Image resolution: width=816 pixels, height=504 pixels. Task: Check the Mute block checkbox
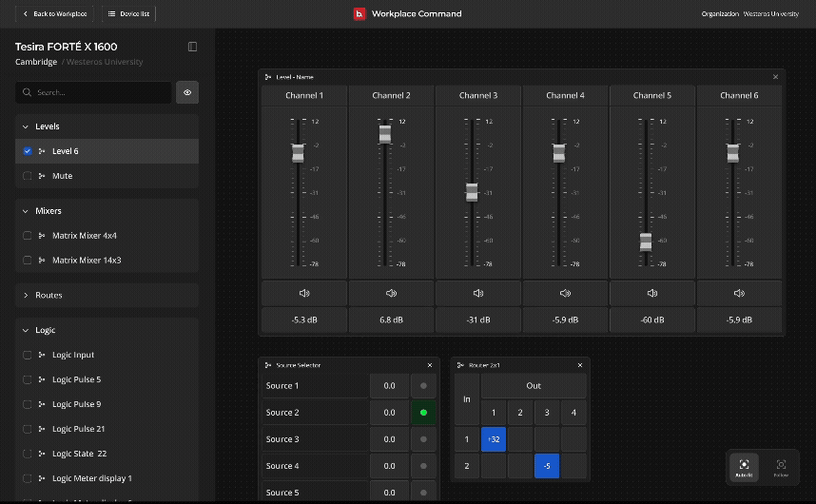pos(28,176)
